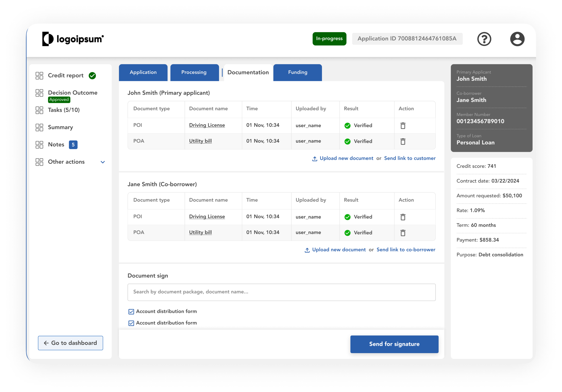Click Contract date: 03/22/2024 text

point(487,181)
